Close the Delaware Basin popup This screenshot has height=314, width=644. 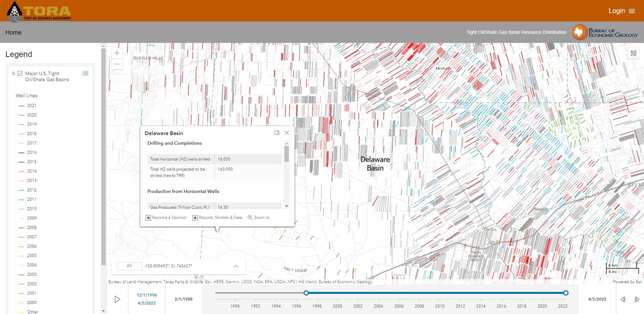287,133
